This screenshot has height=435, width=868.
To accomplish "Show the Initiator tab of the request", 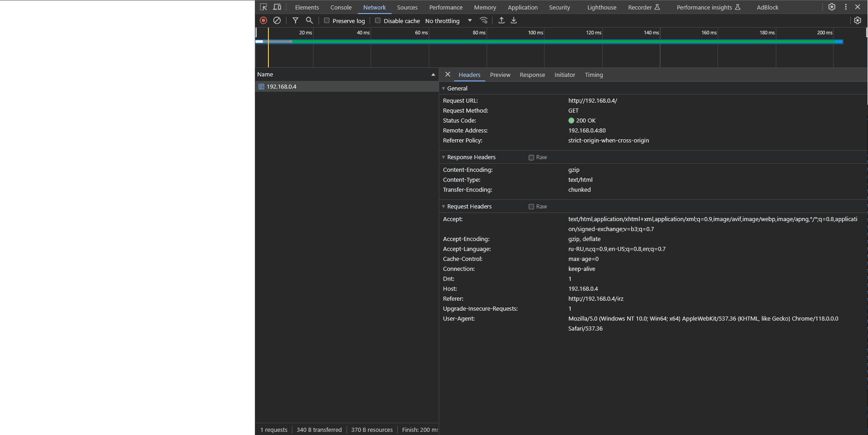I will 564,75.
